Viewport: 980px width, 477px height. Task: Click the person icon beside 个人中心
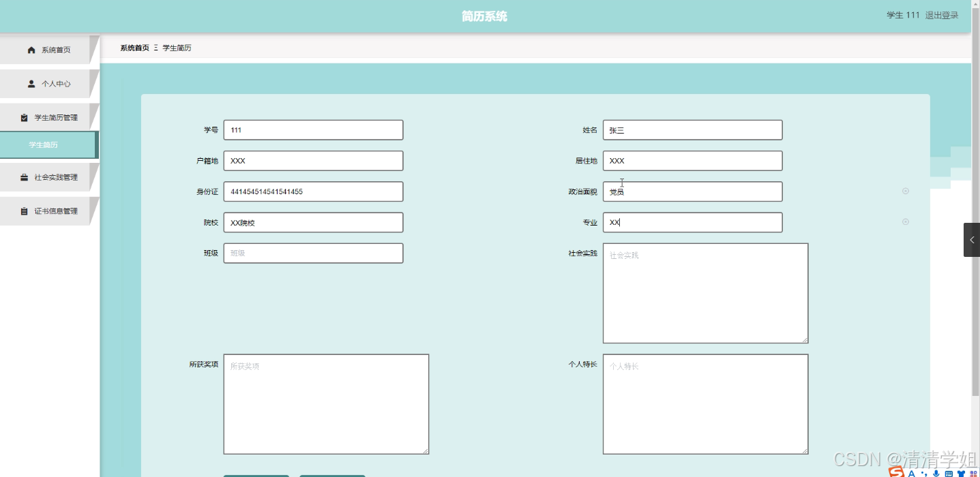pos(30,83)
